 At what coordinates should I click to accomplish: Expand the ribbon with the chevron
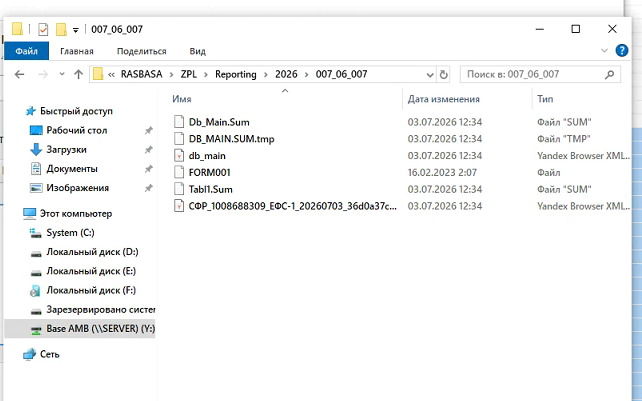coord(604,51)
